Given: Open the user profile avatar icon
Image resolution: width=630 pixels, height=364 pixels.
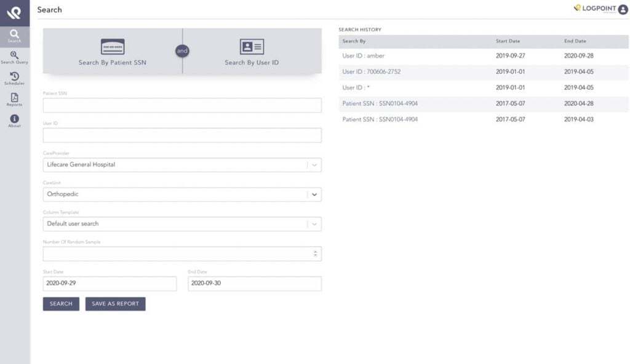Looking at the screenshot, I should tap(623, 9).
